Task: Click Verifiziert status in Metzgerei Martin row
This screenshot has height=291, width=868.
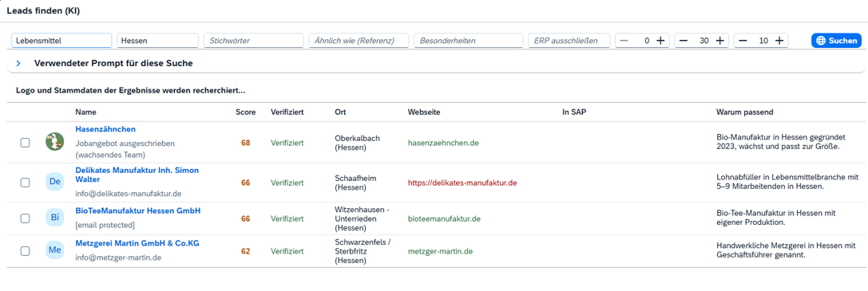Action: click(x=287, y=251)
